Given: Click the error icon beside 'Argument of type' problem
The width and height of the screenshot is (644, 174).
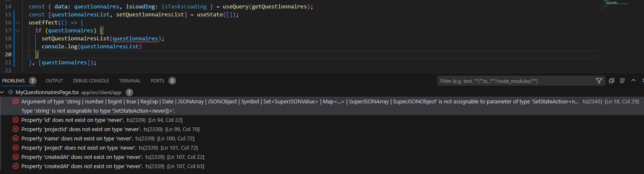Looking at the screenshot, I should [16, 102].
